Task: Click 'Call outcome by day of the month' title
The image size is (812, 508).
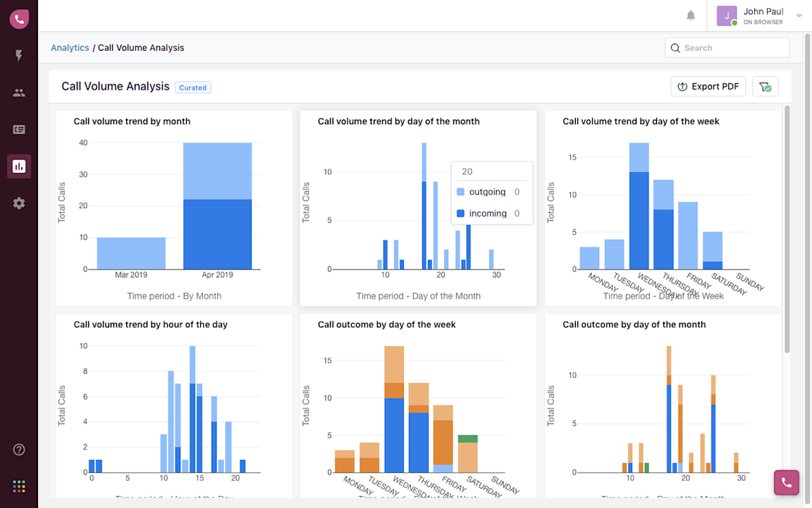Action: click(x=634, y=325)
